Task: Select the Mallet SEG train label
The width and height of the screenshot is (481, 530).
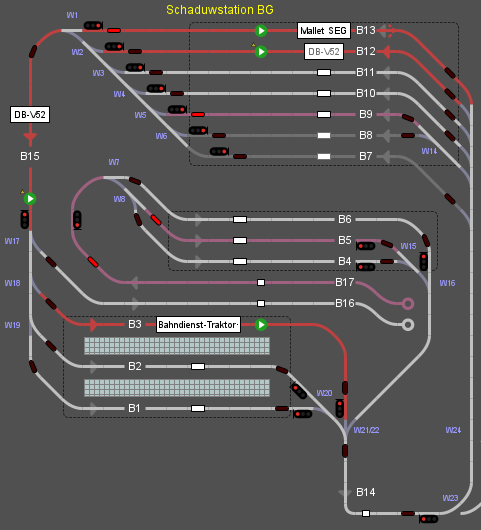Action: pyautogui.click(x=323, y=31)
